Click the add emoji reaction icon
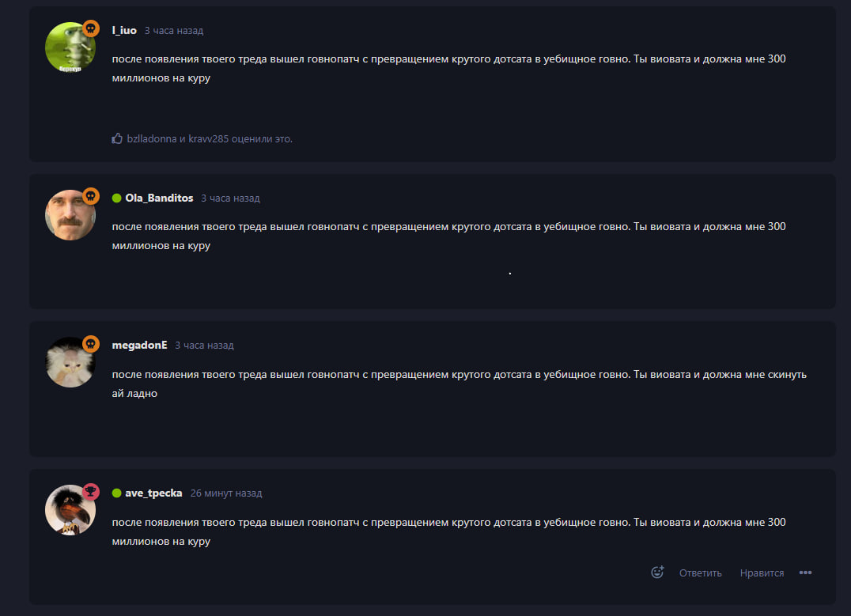Viewport: 851px width, 616px height. click(656, 573)
